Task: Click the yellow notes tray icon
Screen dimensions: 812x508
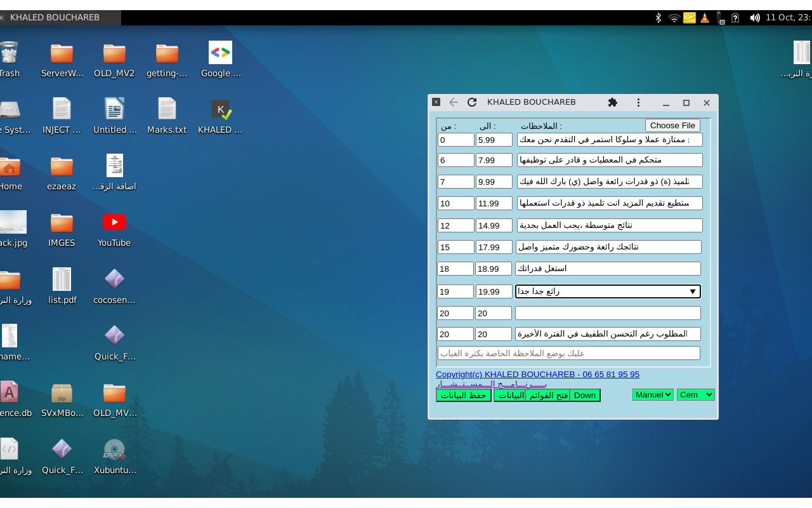Action: (x=690, y=18)
